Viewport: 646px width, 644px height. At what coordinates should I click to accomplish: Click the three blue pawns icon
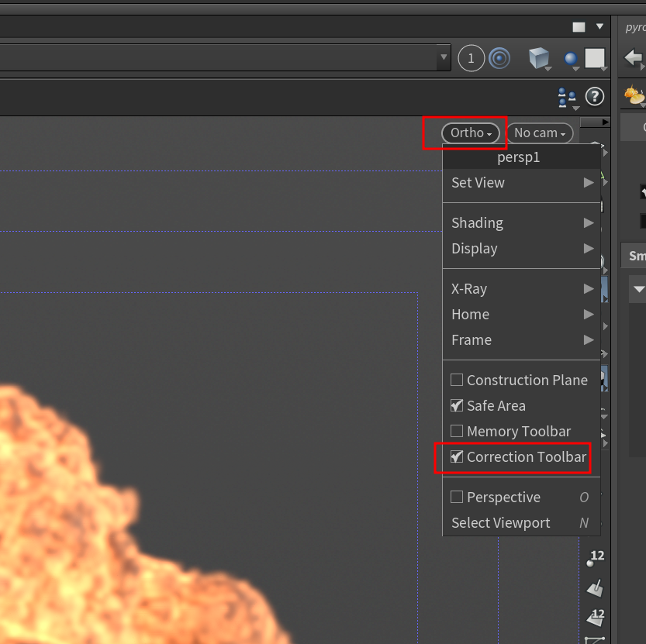coord(568,98)
